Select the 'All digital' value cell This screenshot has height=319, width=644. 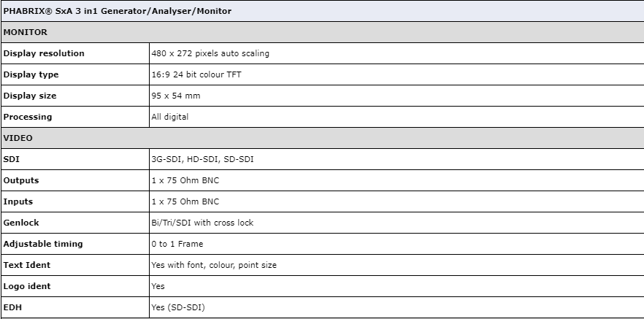169,117
